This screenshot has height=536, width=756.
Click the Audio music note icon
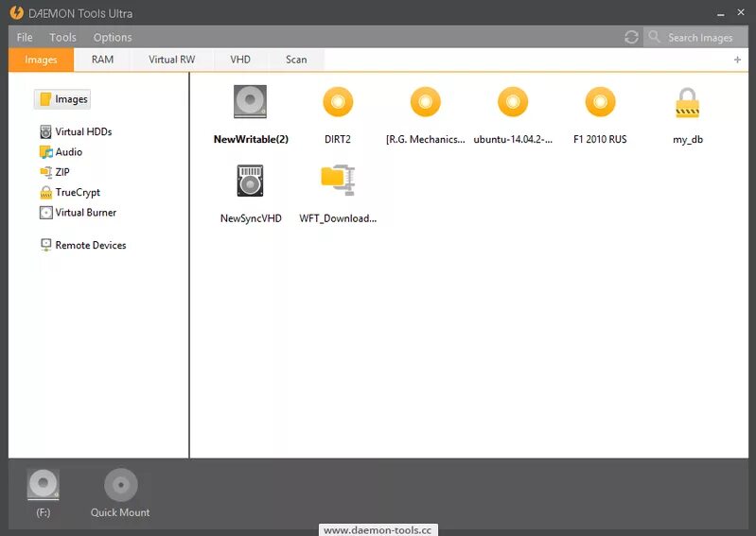click(45, 152)
